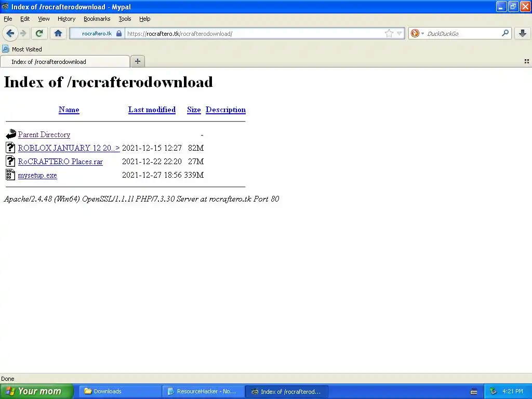Click the 2021-12-27 18:56 modified date
This screenshot has width=532, height=399.
coord(152,175)
